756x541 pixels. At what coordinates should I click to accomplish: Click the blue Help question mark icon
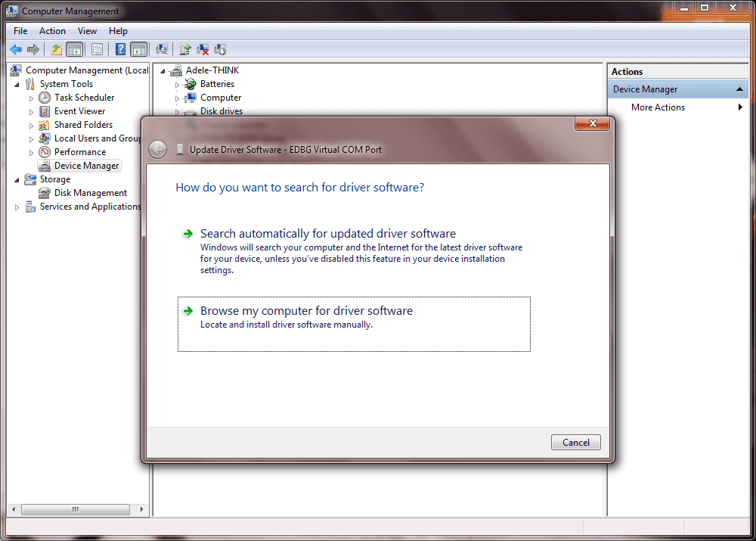[120, 50]
